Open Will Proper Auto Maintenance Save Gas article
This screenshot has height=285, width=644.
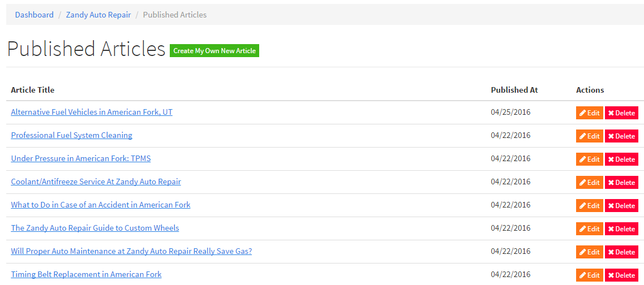click(131, 251)
